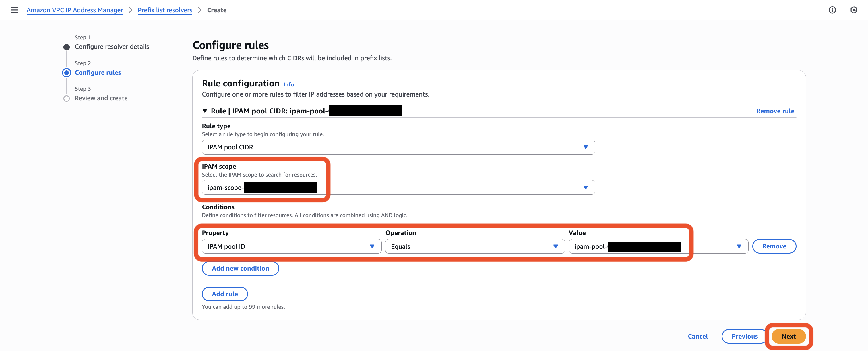Collapse the IPAM pool CIDR rule section
Screen dimensions: 868x351
205,111
